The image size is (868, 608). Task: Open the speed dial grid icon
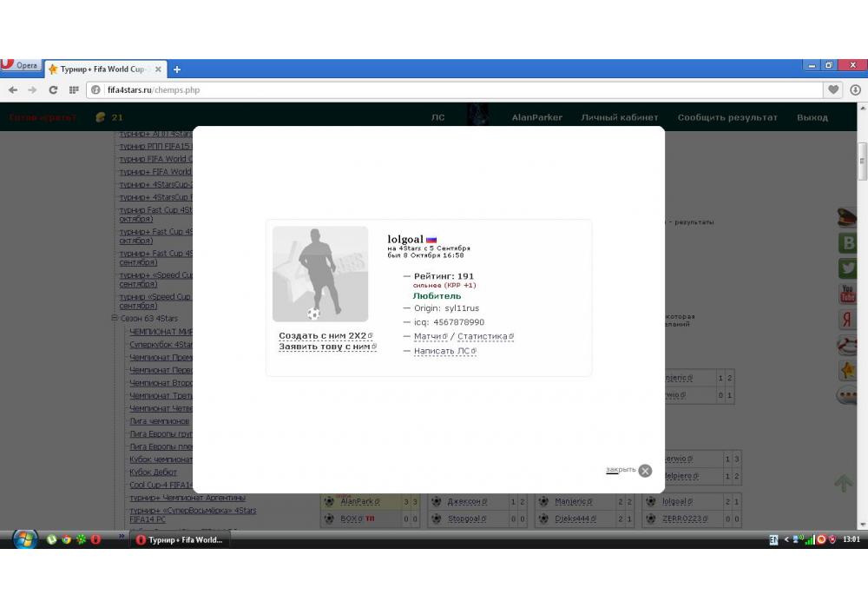(74, 89)
